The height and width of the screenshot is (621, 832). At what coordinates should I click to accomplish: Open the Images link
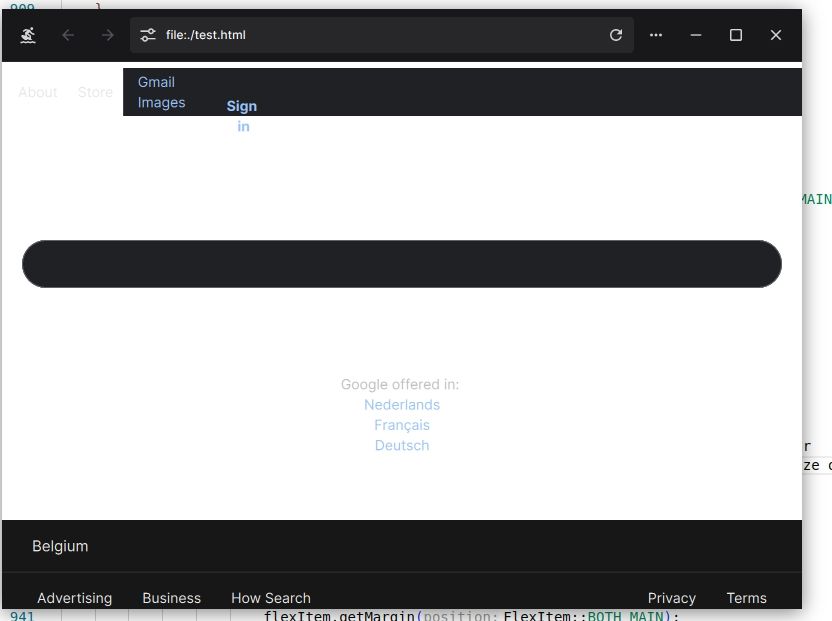[x=161, y=102]
